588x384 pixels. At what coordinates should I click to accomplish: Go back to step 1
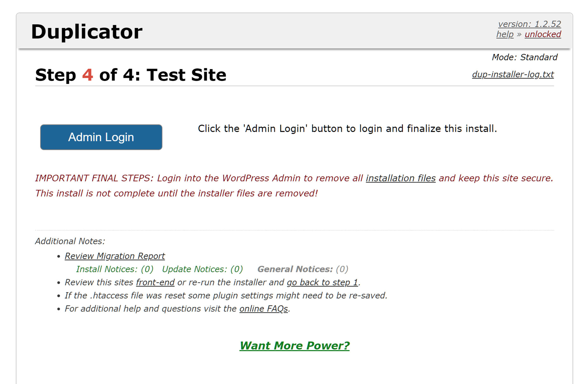pos(323,282)
